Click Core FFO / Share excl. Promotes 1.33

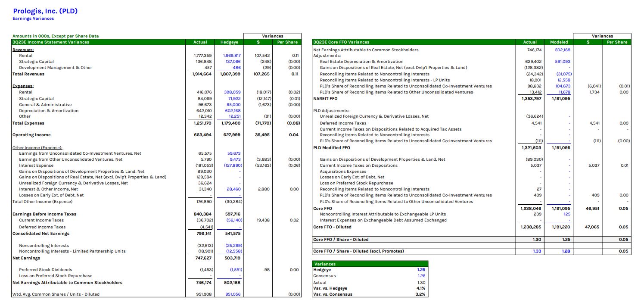[x=537, y=251]
